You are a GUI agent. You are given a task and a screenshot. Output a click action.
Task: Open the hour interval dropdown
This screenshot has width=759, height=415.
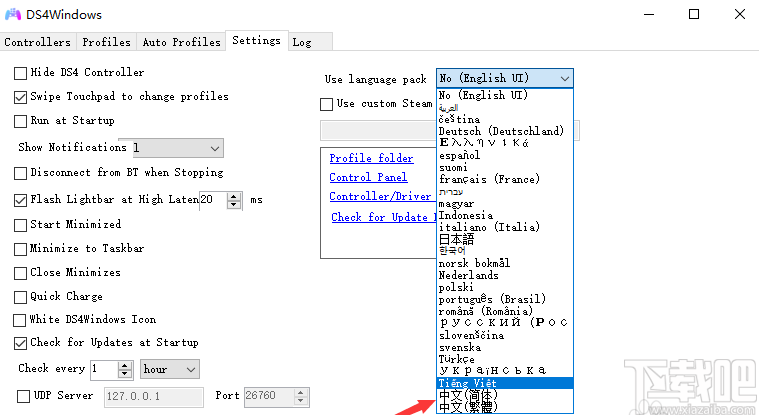[169, 369]
